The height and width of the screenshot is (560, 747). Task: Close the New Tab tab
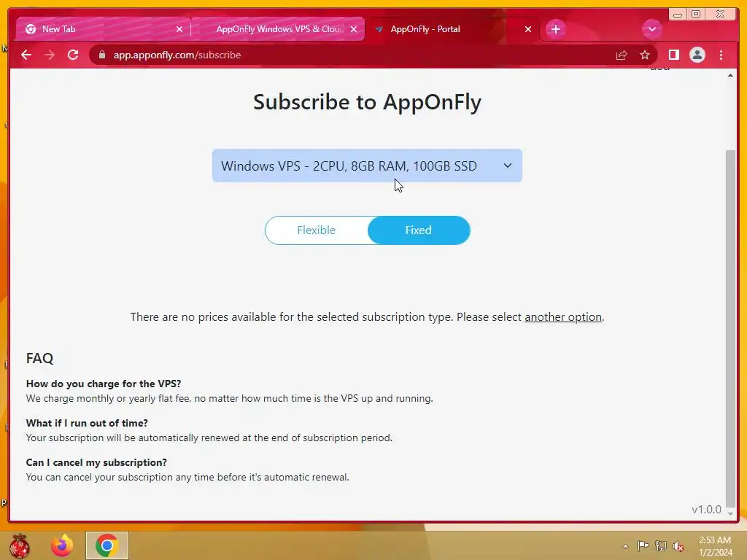(179, 29)
